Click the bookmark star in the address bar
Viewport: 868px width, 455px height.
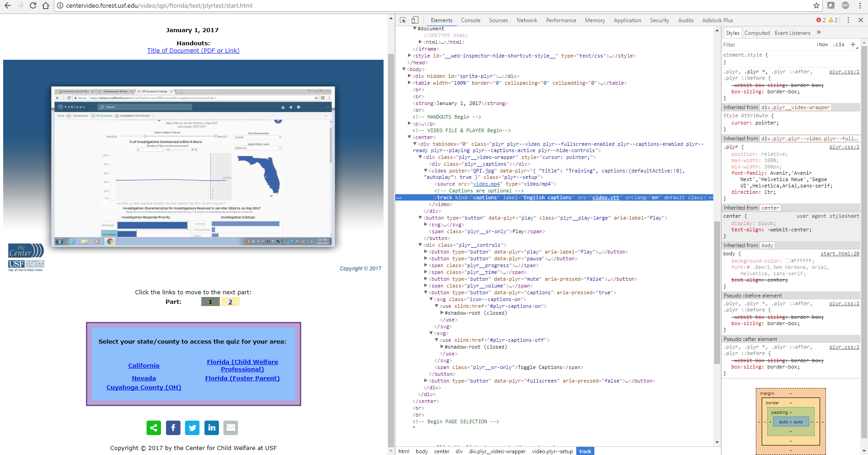click(816, 5)
